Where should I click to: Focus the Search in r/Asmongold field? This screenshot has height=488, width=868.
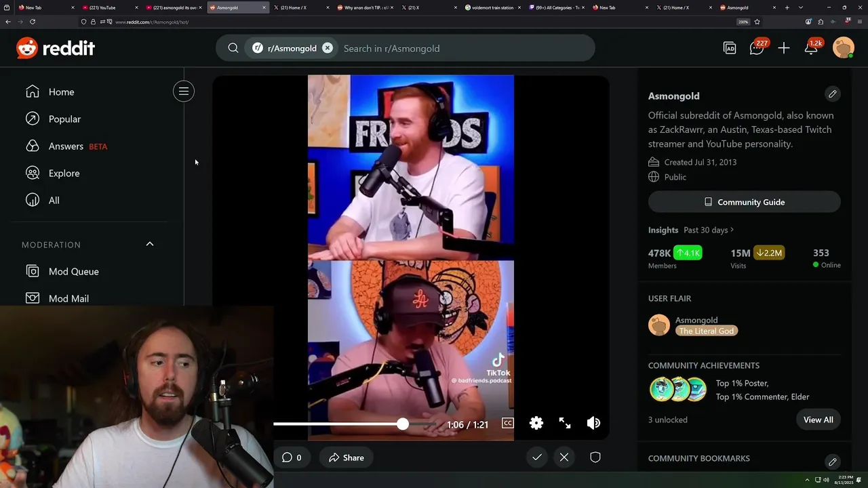[x=465, y=48]
